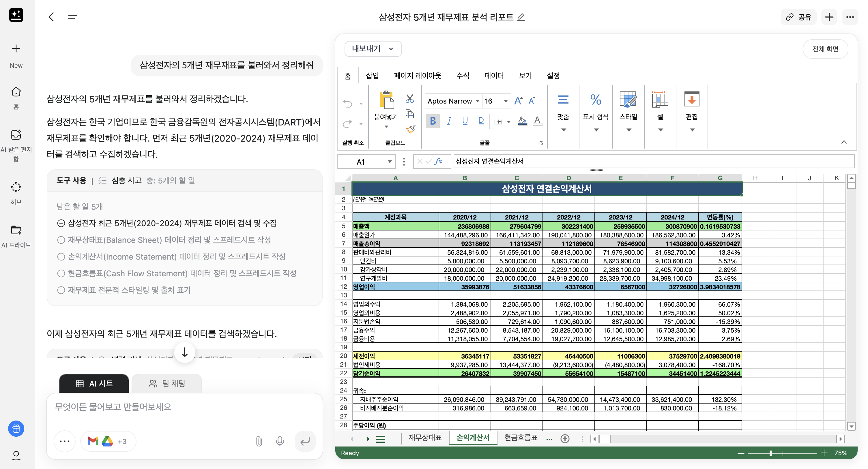This screenshot has width=868, height=469.
Task: Select the 현금흐름표 sheet tab
Action: coord(521,438)
